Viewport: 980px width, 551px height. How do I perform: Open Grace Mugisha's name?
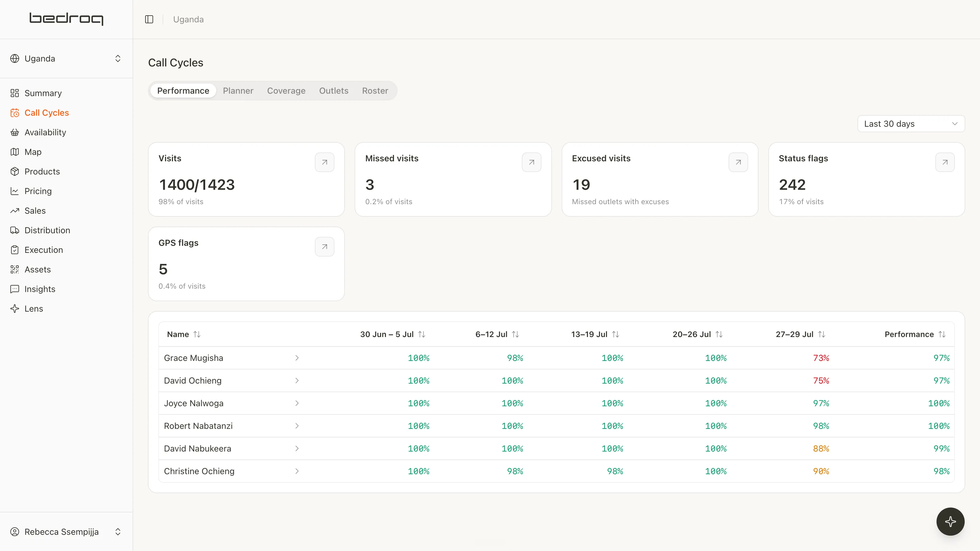tap(194, 358)
